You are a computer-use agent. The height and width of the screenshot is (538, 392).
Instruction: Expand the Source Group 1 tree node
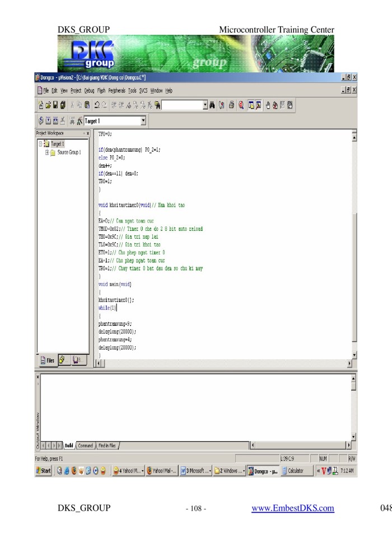click(48, 152)
